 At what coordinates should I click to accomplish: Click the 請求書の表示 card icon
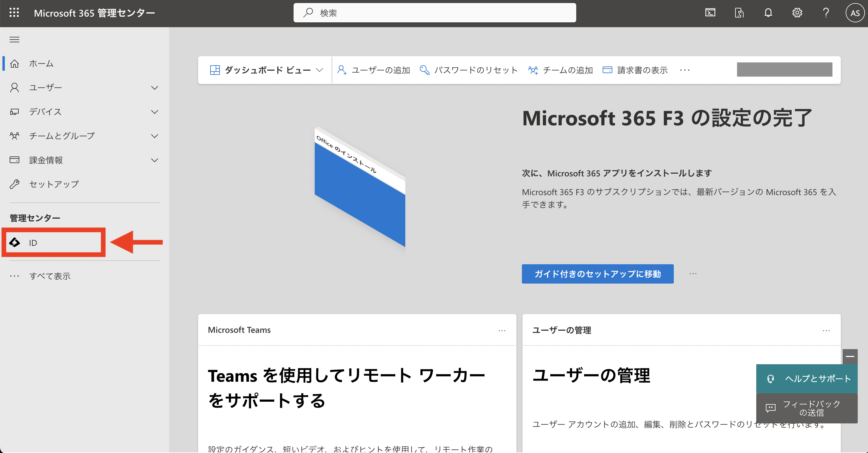click(607, 70)
